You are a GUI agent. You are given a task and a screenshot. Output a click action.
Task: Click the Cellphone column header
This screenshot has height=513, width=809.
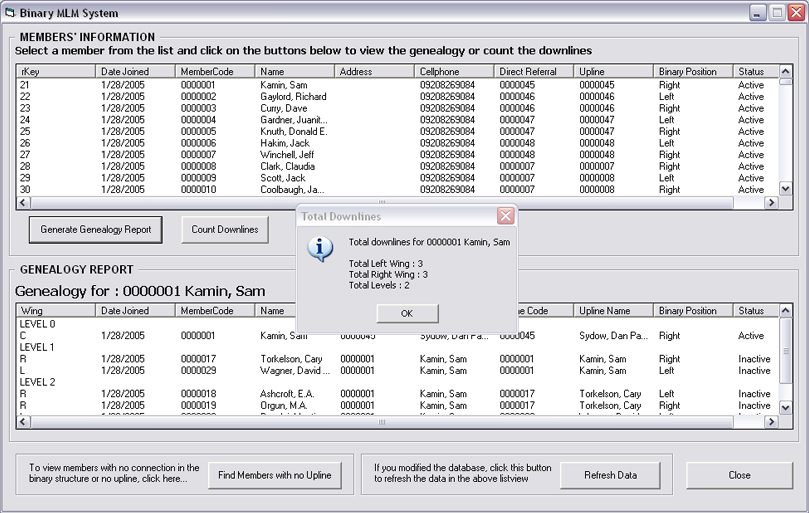[x=454, y=72]
